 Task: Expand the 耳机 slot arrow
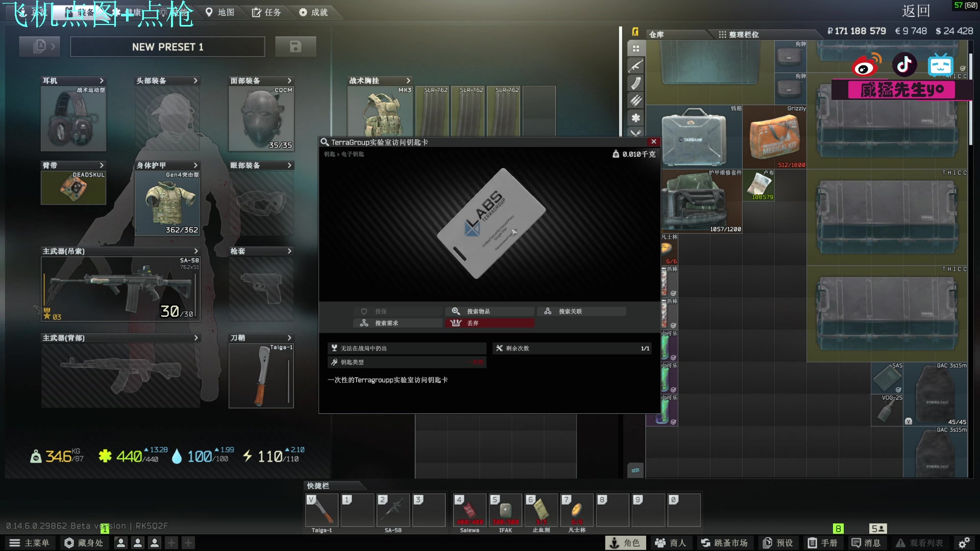coord(102,81)
